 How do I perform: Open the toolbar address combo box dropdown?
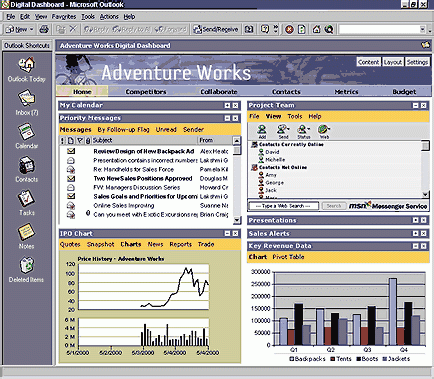click(423, 30)
